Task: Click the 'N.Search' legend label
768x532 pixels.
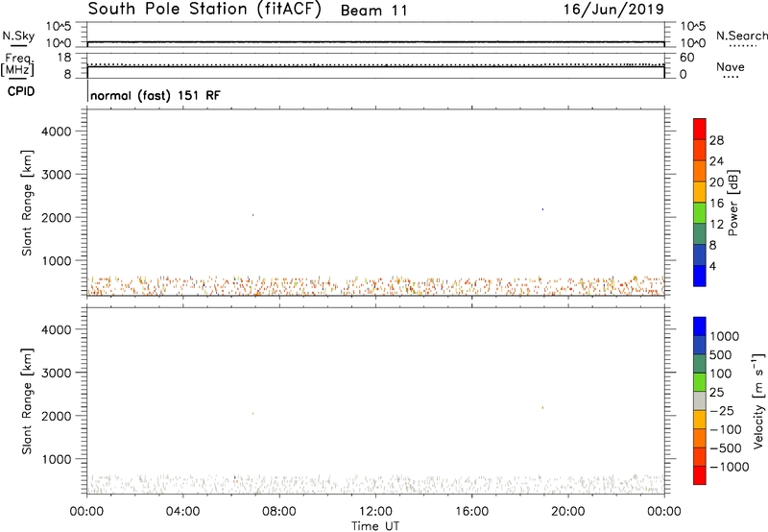Action: pos(742,36)
